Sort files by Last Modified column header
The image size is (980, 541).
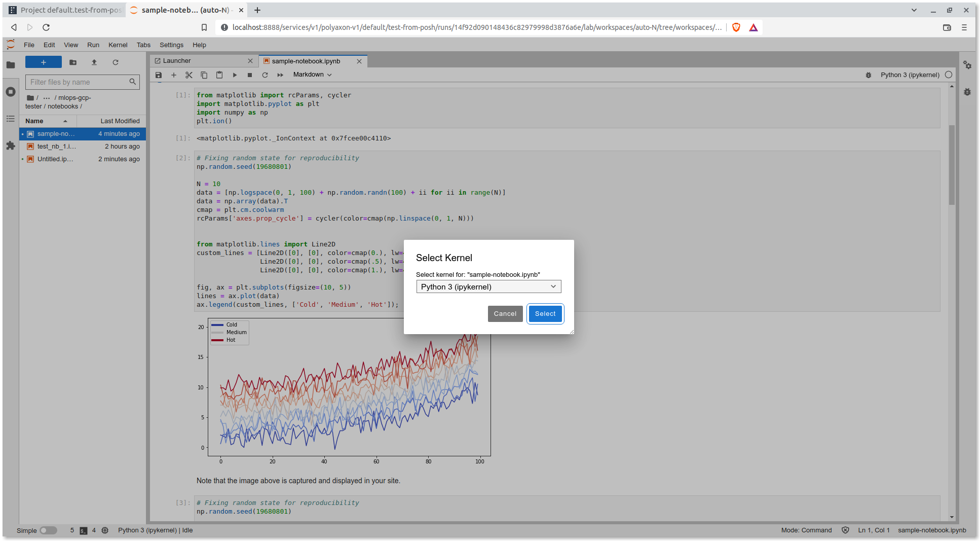click(111, 121)
